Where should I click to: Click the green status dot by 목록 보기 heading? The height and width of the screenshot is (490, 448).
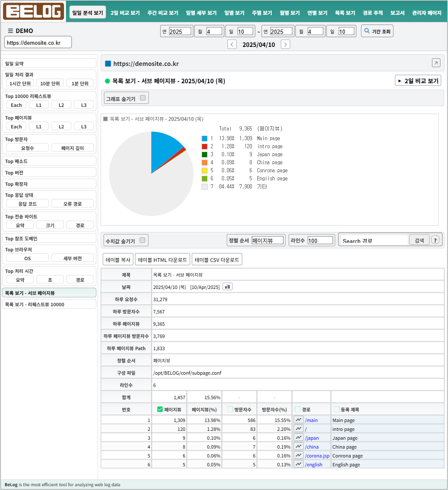pos(107,81)
